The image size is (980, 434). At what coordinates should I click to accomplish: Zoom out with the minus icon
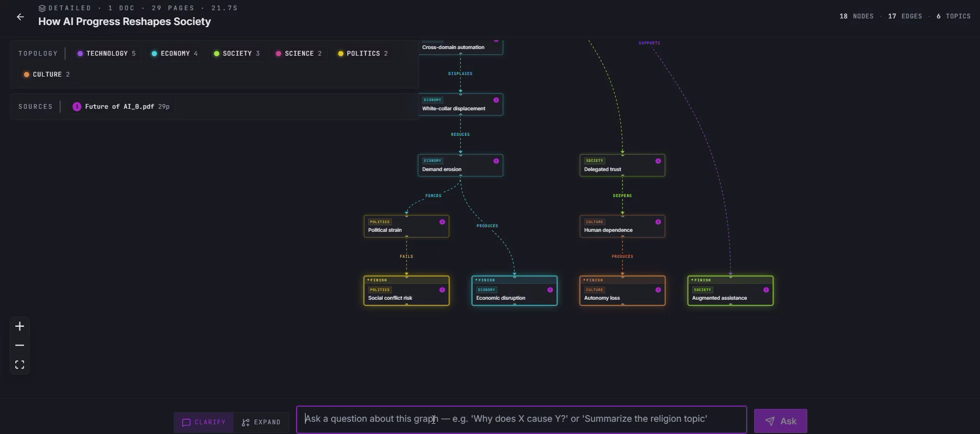click(20, 346)
